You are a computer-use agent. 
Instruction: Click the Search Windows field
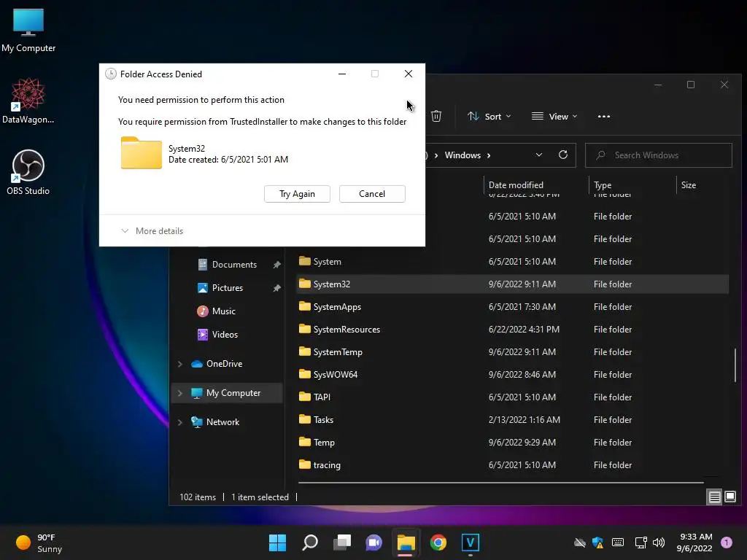pyautogui.click(x=659, y=155)
